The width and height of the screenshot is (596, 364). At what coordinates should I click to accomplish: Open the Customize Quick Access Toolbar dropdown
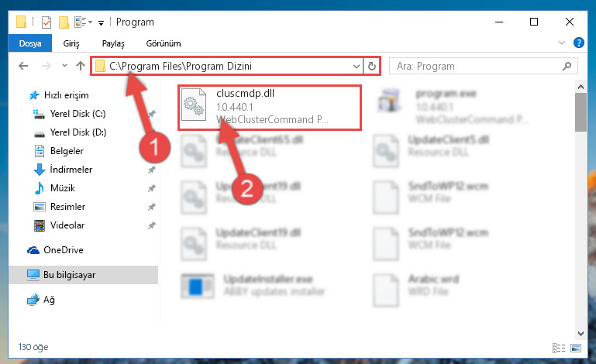101,23
